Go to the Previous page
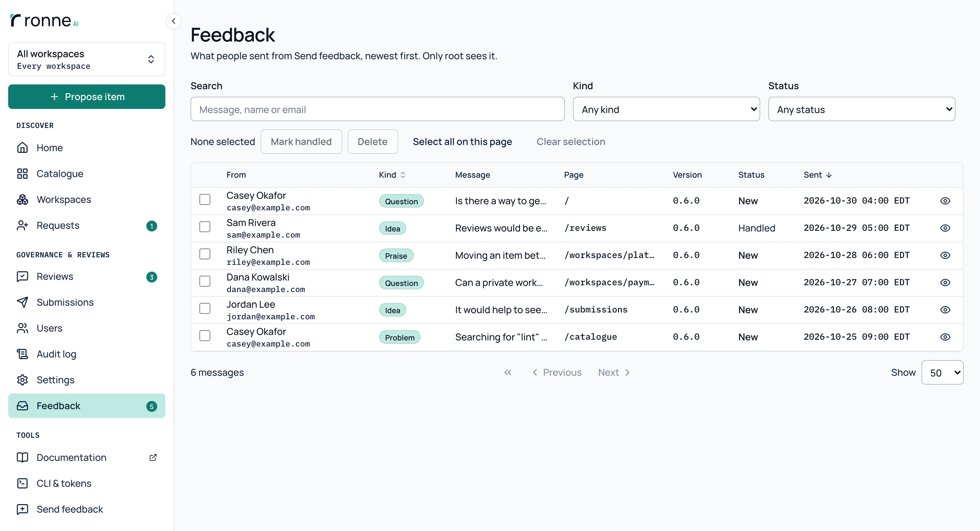The height and width of the screenshot is (531, 980). pos(557,372)
